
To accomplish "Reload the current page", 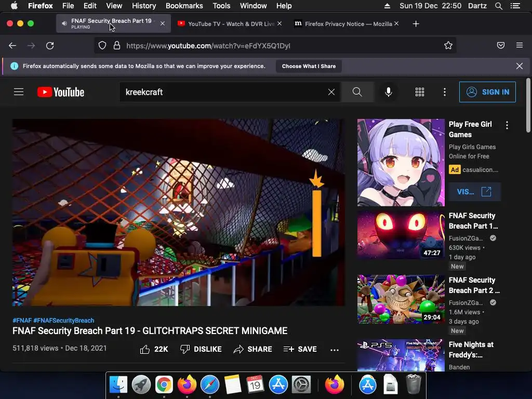I will click(50, 46).
